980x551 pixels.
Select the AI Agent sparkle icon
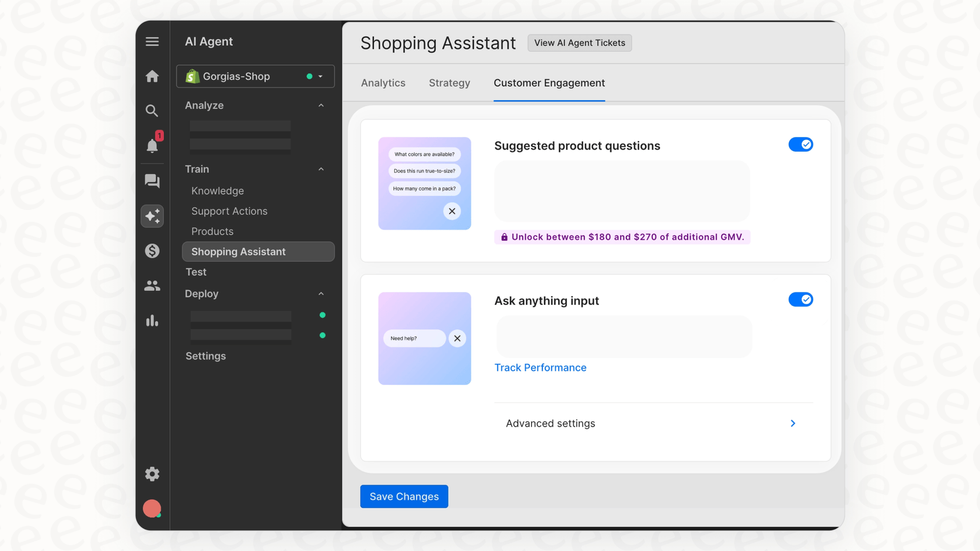pos(152,216)
